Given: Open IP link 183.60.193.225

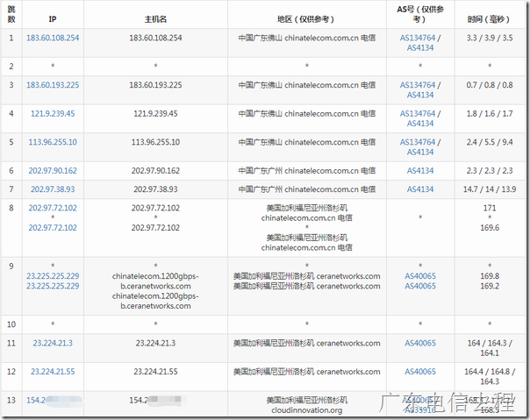Looking at the screenshot, I should point(53,85).
